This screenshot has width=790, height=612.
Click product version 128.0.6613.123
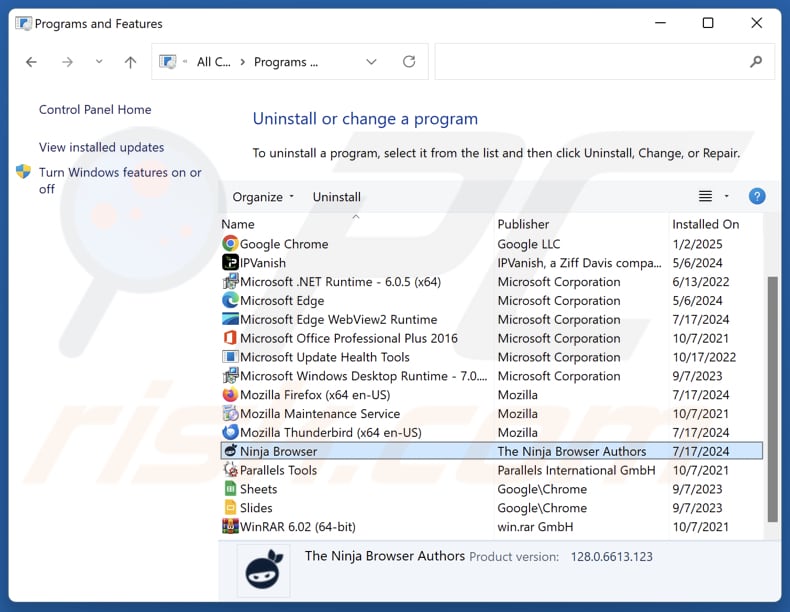point(612,557)
